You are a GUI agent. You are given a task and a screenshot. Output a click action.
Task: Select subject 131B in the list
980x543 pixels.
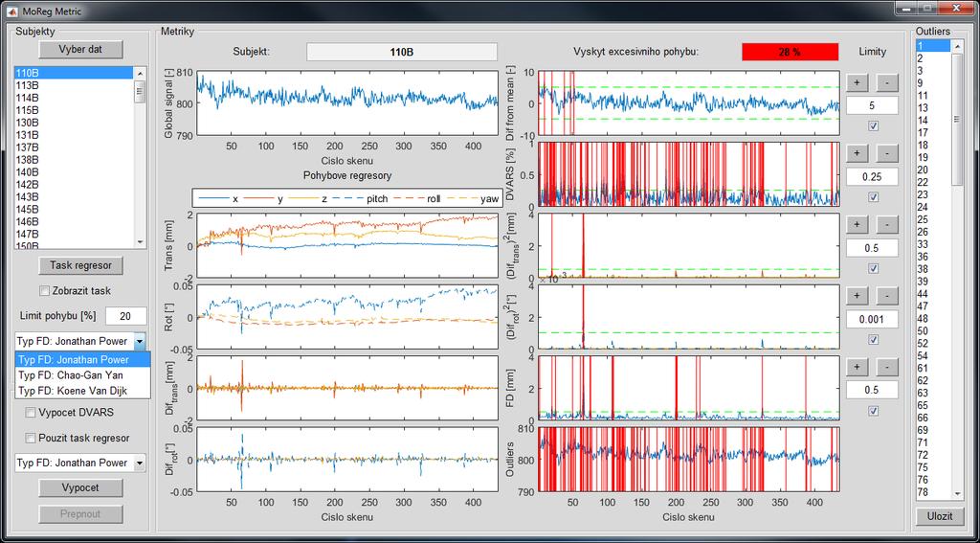75,135
